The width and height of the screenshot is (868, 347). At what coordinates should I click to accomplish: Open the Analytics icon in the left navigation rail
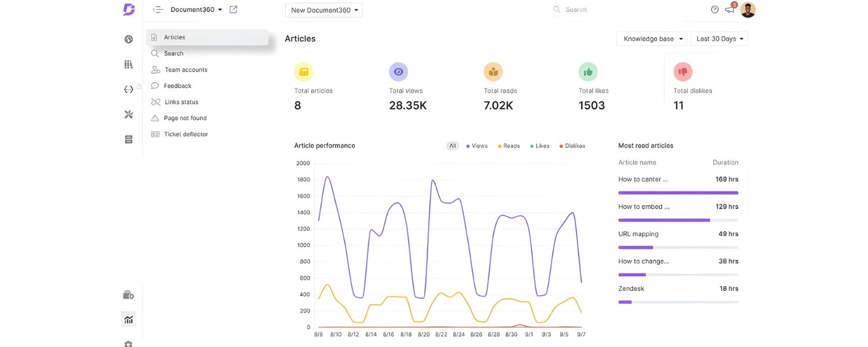point(128,319)
